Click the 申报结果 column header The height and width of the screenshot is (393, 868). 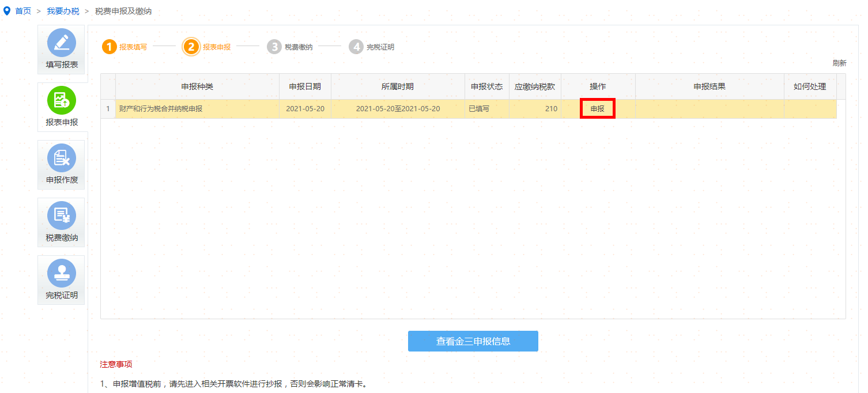(710, 86)
